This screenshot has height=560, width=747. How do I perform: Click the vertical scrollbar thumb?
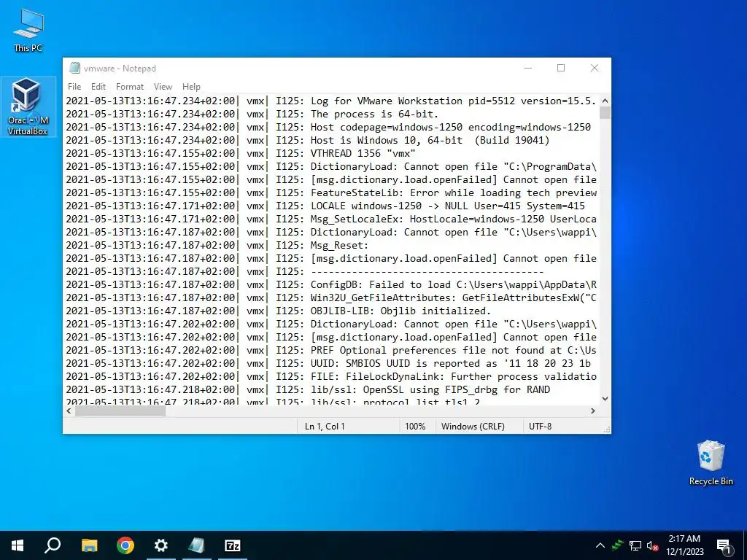click(x=605, y=113)
